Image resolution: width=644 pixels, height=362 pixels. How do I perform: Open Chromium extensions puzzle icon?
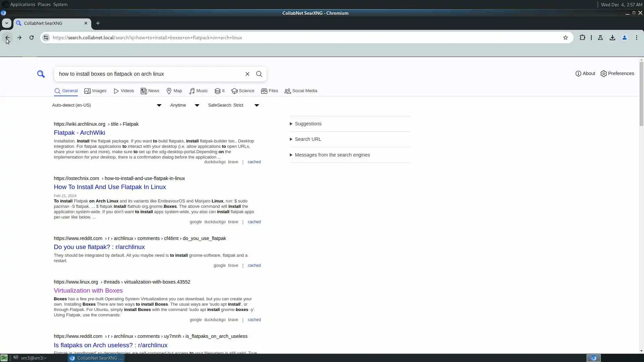point(582,38)
